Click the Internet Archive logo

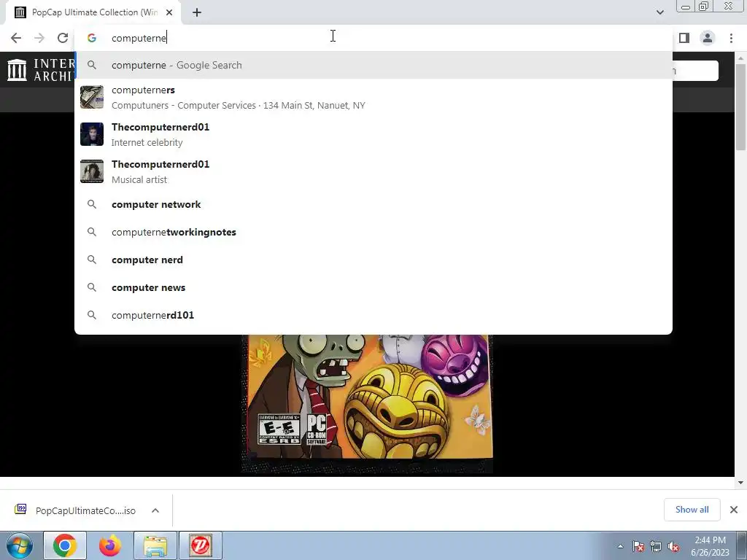click(41, 69)
